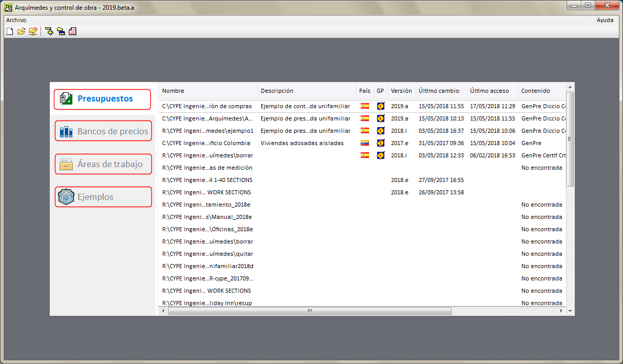Viewport: 623px width, 364px height.
Task: Click the Arquímedes app icon in title bar
Action: [8, 8]
